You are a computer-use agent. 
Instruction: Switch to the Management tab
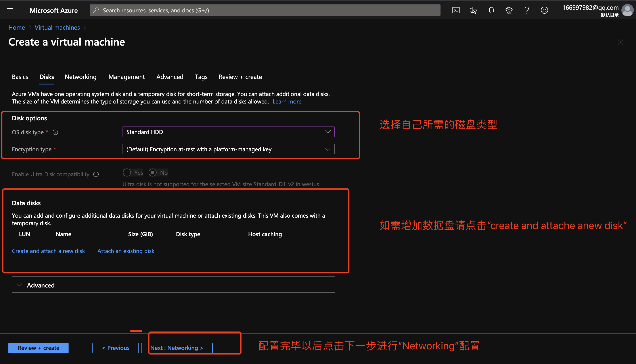coord(126,77)
